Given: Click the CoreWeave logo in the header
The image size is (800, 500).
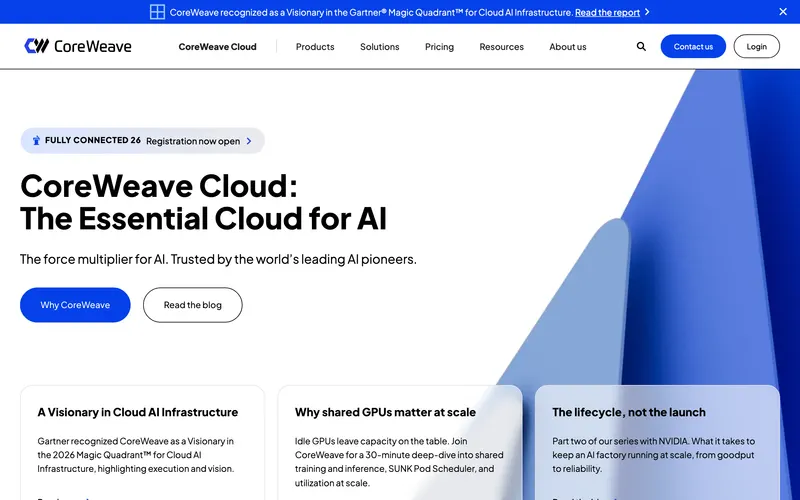Looking at the screenshot, I should (78, 46).
